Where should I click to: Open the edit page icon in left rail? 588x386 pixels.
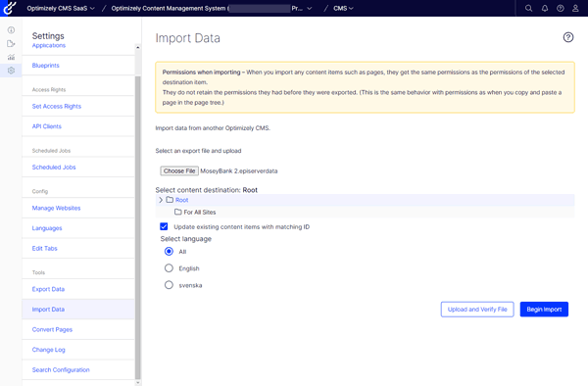11,43
